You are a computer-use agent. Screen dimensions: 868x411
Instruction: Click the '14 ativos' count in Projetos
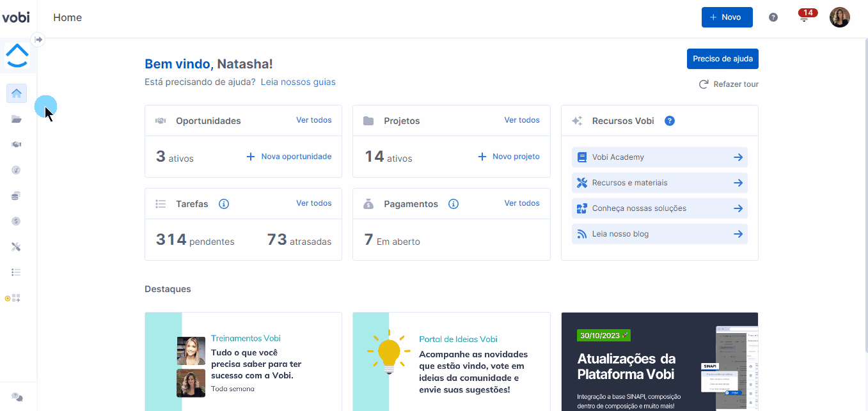388,157
